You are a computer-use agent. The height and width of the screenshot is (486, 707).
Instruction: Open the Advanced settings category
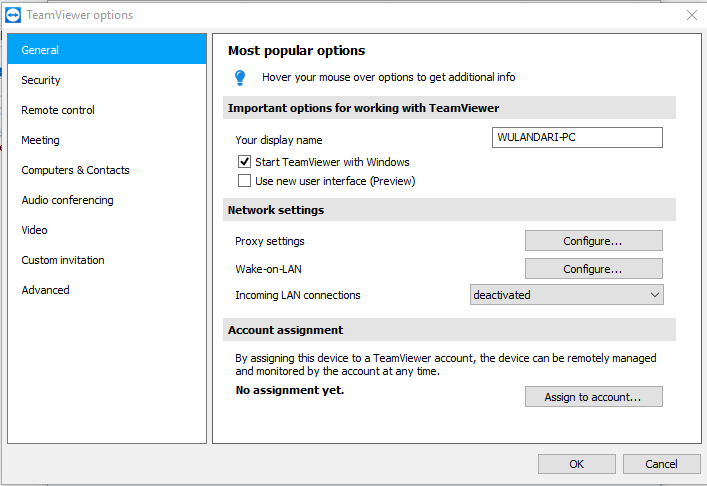pyautogui.click(x=107, y=290)
